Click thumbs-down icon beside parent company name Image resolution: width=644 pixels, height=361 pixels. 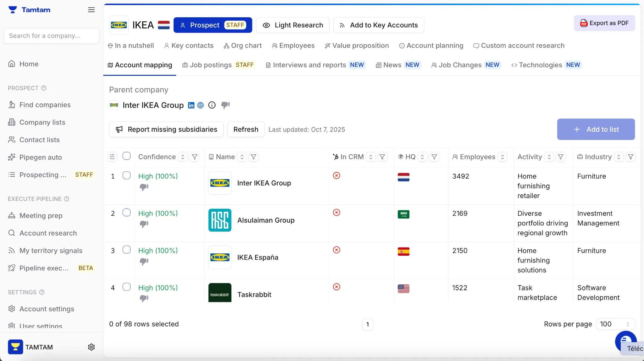pyautogui.click(x=225, y=105)
